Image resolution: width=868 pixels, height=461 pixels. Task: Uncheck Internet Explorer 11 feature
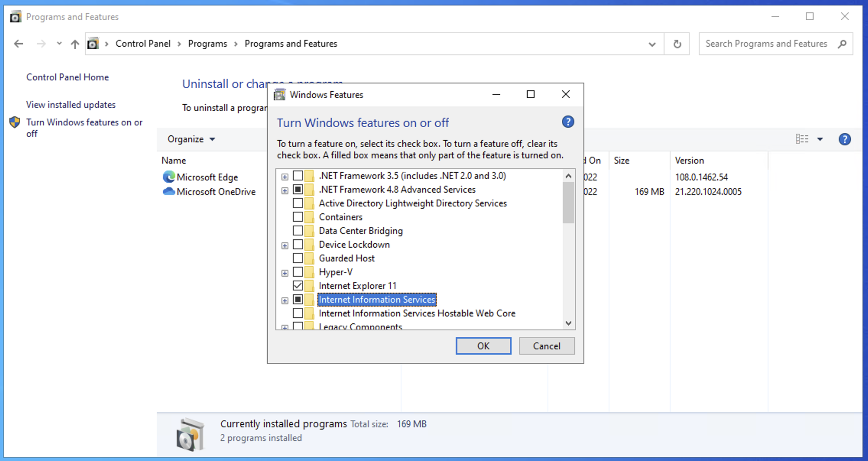(x=298, y=286)
